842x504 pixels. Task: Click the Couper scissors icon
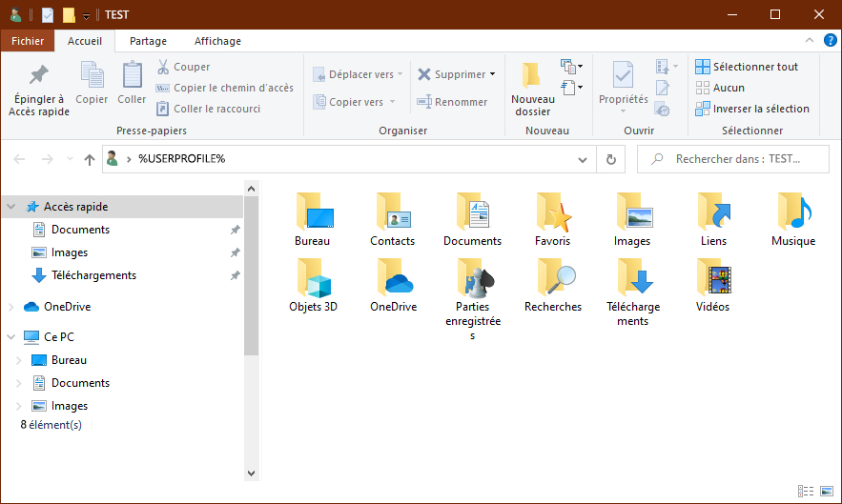click(x=163, y=67)
